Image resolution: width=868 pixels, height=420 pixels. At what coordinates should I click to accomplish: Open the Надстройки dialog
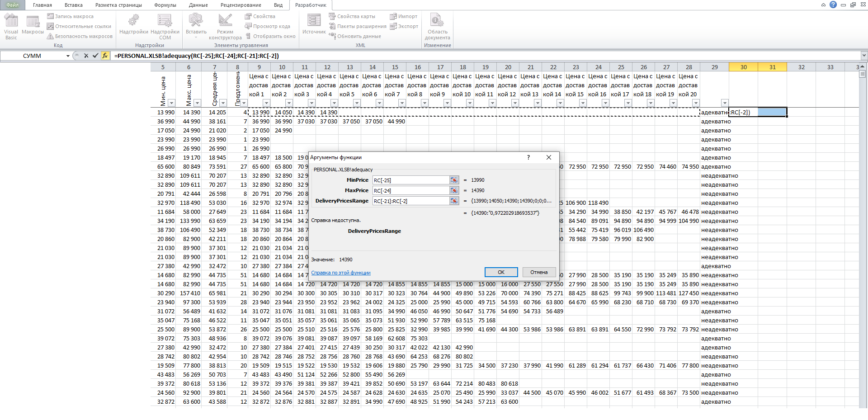[133, 25]
